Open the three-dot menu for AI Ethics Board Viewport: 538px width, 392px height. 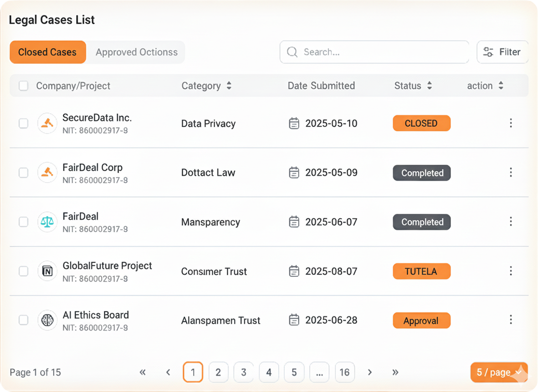pos(511,320)
